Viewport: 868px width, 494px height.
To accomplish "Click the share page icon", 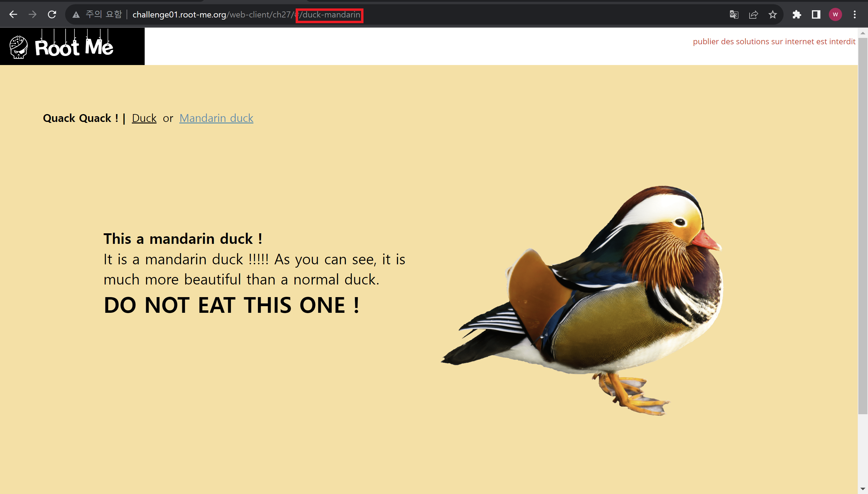I will (753, 14).
